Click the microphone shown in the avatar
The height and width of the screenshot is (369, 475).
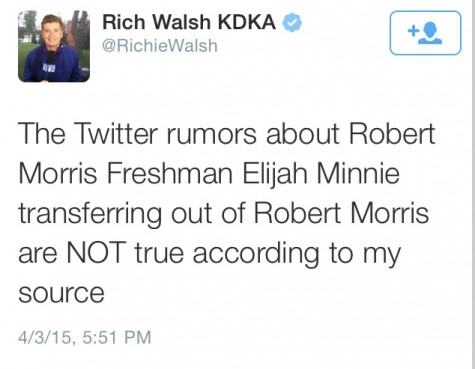(x=50, y=65)
